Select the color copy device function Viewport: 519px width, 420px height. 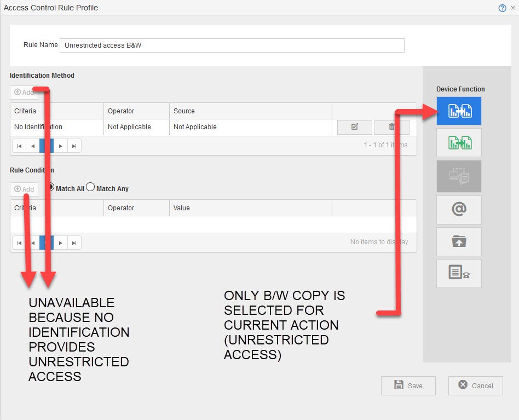coord(459,143)
